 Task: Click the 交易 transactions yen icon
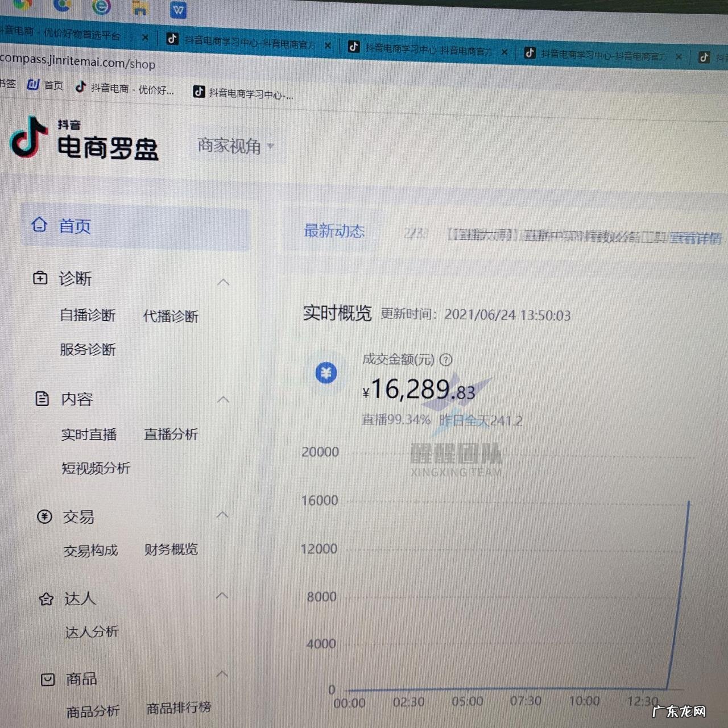point(44,516)
